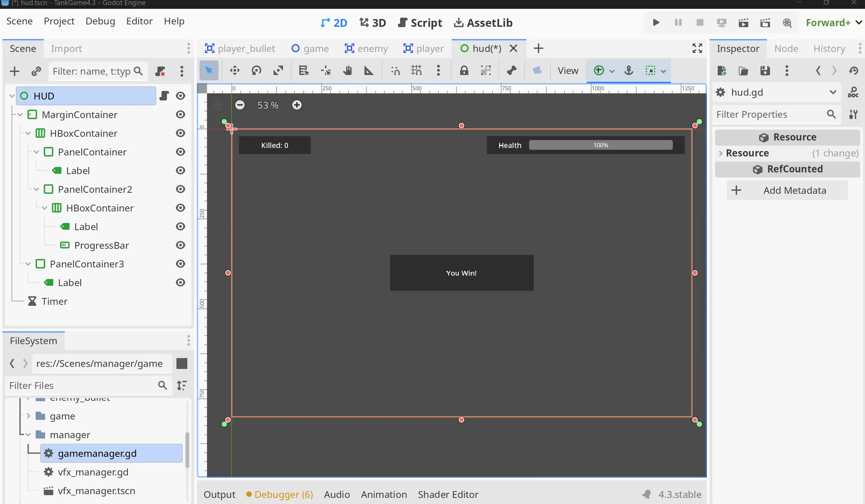
Task: Switch to the Script workspace
Action: [x=420, y=23]
